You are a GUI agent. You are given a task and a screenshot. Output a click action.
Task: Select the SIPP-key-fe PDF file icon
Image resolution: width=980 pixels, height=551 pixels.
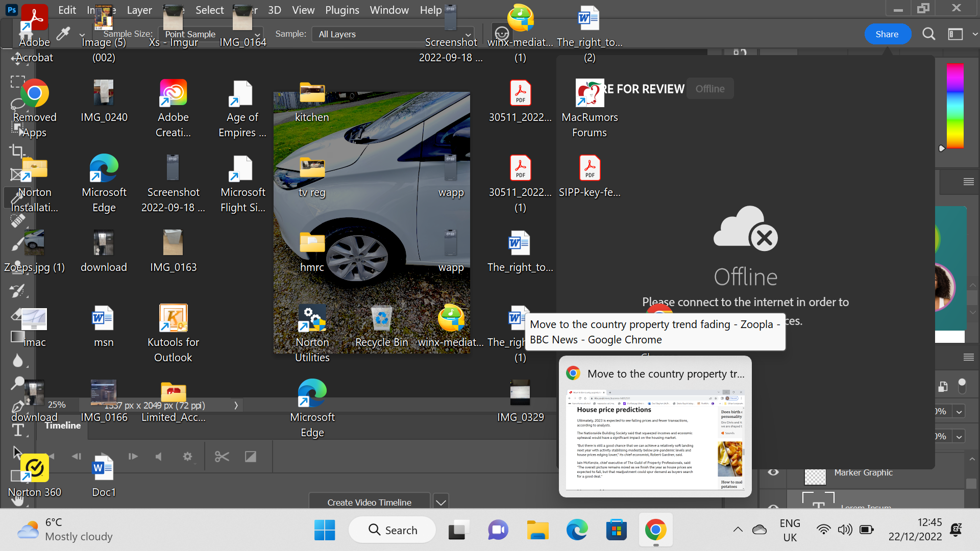590,176
